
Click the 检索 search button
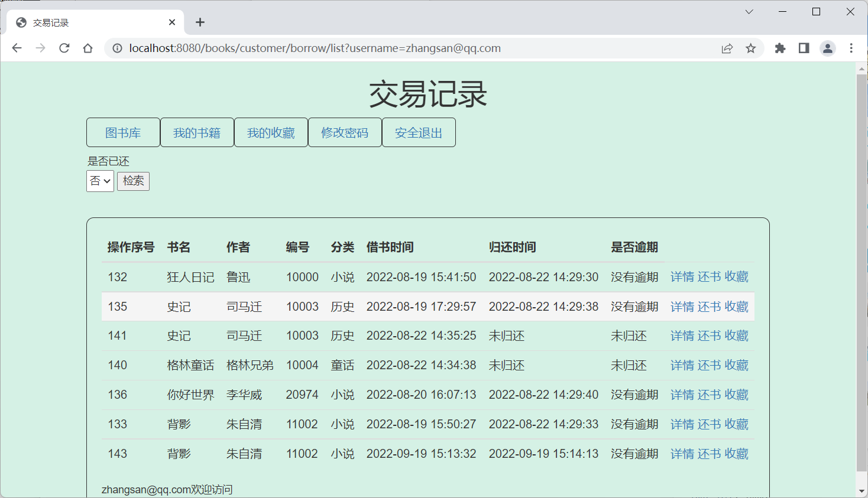point(133,181)
